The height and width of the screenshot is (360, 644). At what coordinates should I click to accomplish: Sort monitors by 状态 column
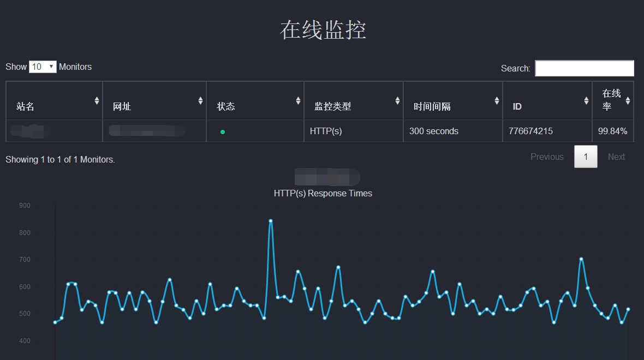tap(298, 100)
